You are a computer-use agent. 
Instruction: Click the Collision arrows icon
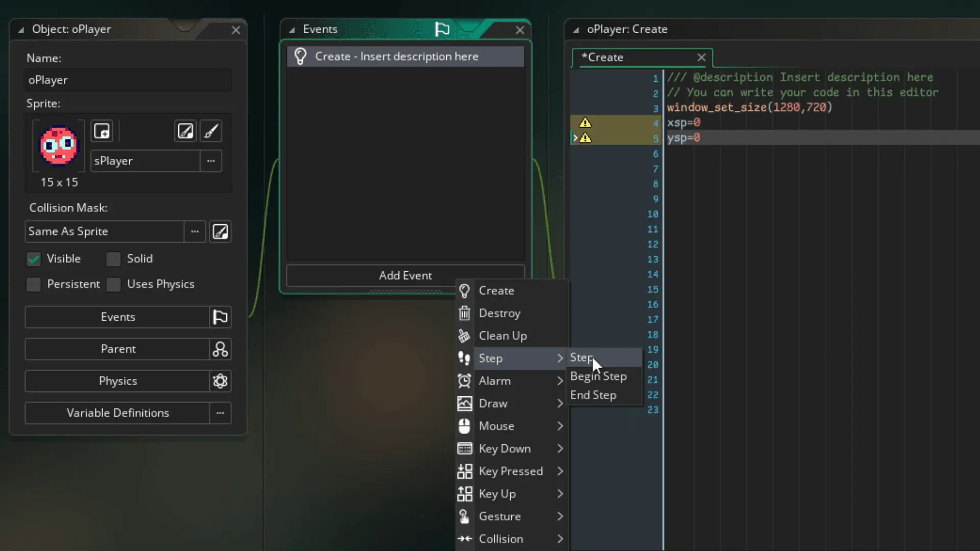pyautogui.click(x=464, y=539)
